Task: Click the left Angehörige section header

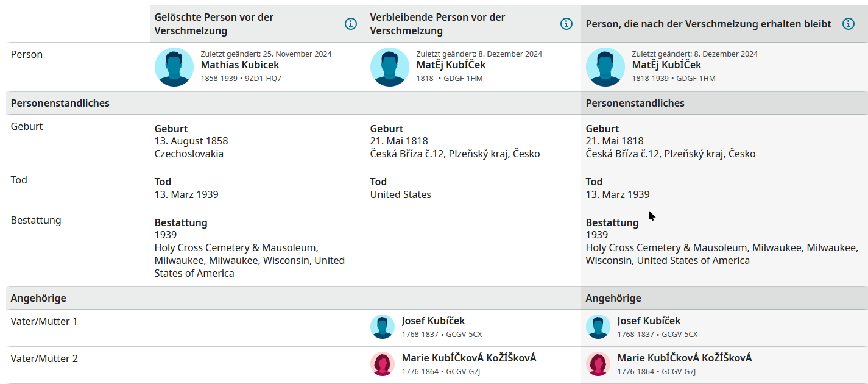Action: [x=38, y=298]
